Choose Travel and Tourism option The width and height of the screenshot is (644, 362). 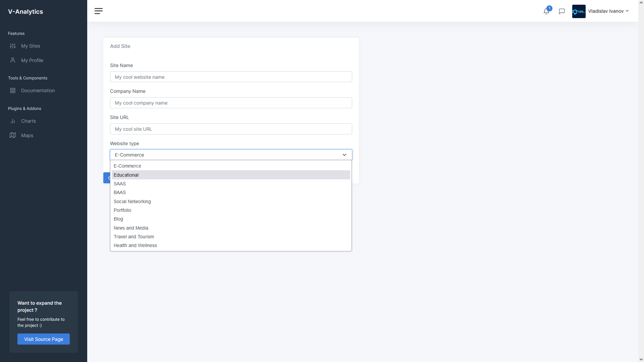134,237
